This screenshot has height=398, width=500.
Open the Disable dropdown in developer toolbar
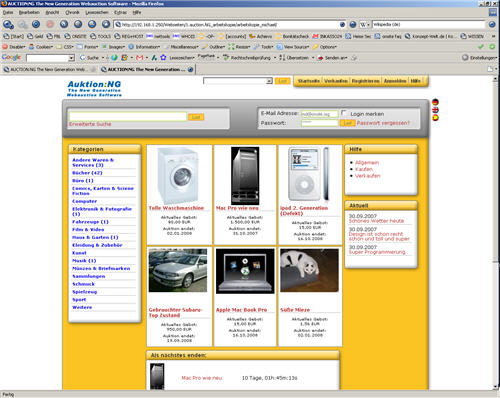tap(14, 47)
